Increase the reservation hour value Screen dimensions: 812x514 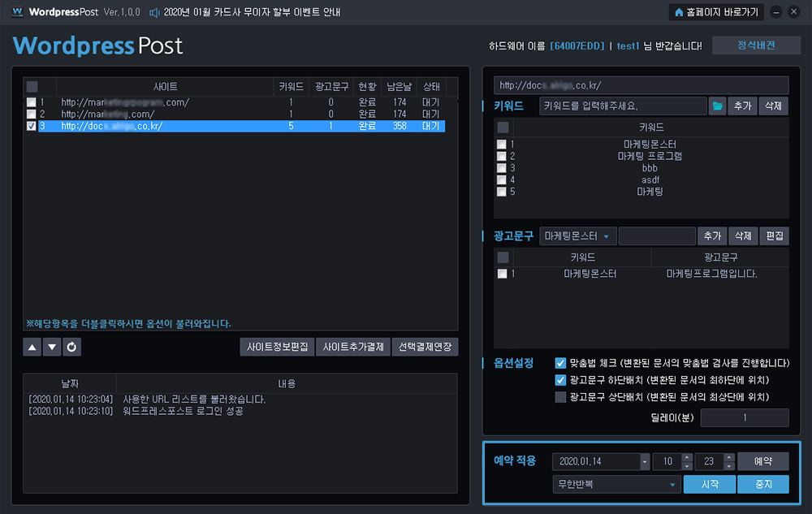pos(687,457)
